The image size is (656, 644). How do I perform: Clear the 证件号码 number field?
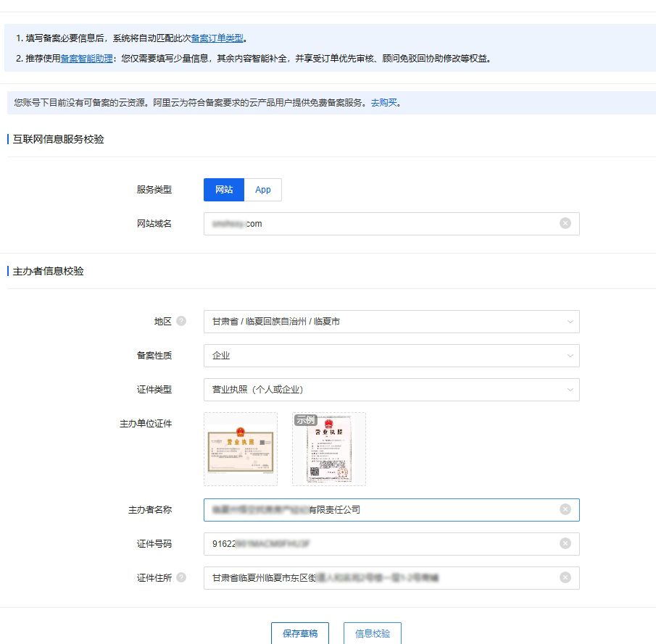click(566, 543)
